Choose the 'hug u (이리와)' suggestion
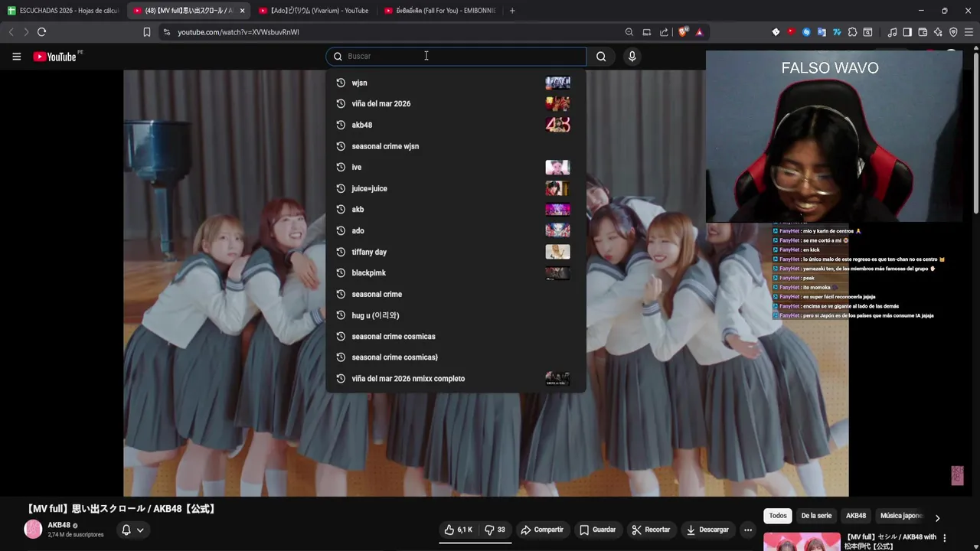This screenshot has width=980, height=551. click(x=456, y=315)
